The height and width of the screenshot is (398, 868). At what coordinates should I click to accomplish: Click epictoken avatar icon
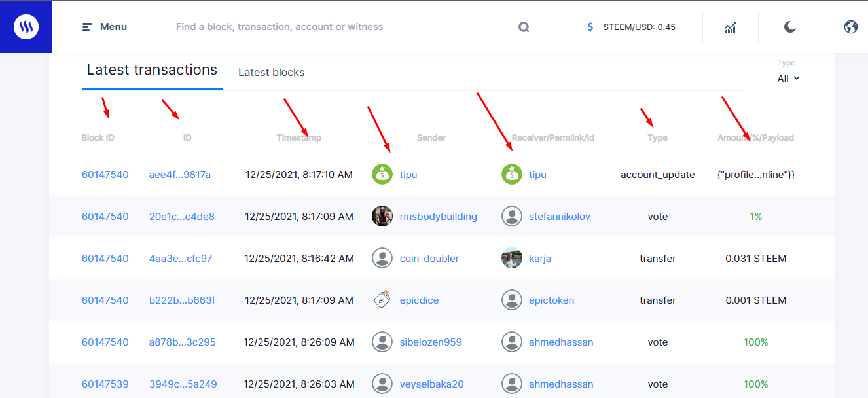[512, 300]
